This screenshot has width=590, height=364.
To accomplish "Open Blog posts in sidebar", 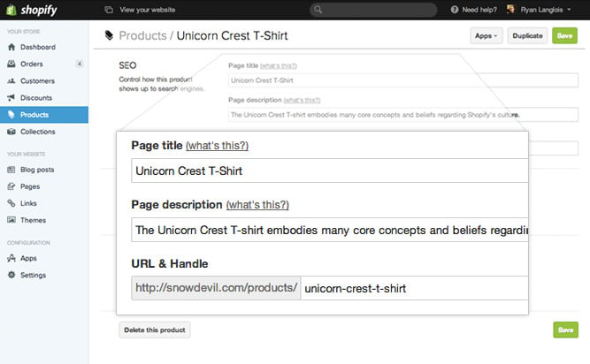I will click(x=37, y=169).
